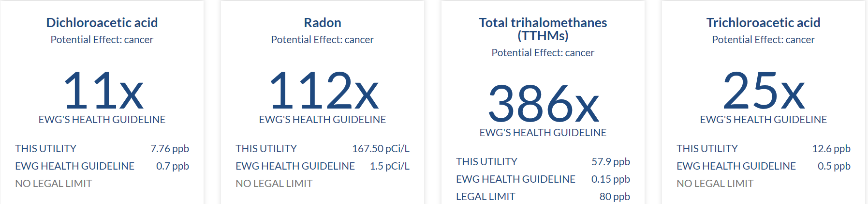Click the Trichloroacetic acid title
868x204 pixels.
tap(763, 23)
